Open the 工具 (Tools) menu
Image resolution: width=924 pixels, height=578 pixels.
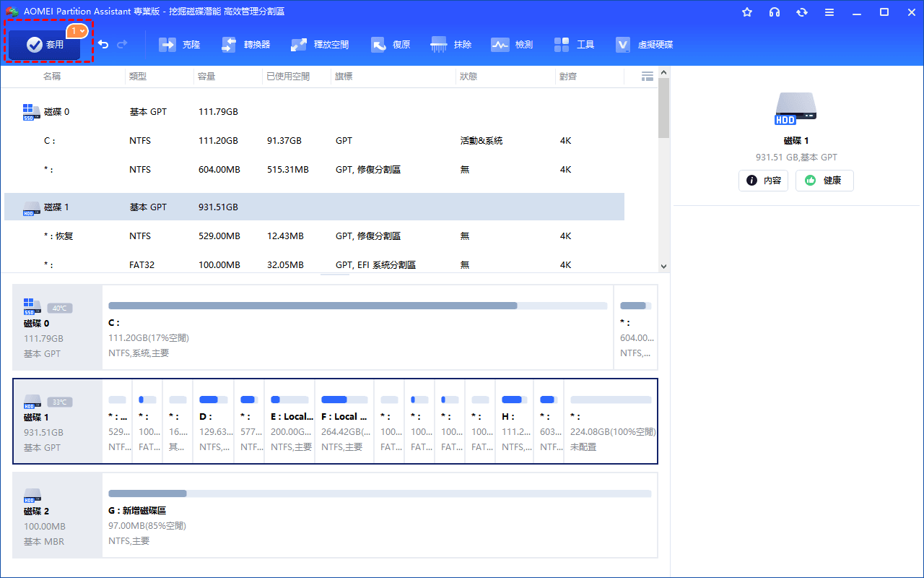[x=574, y=45]
